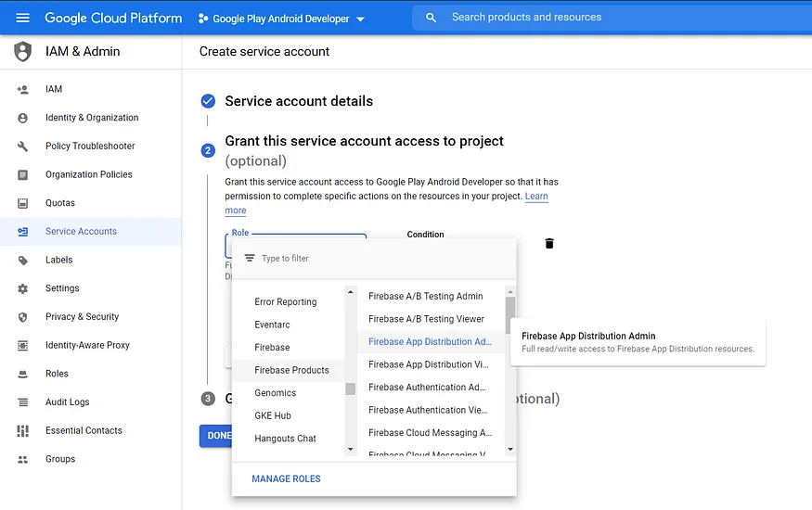The height and width of the screenshot is (510, 812).
Task: Click the Settings gear icon
Action: (23, 288)
